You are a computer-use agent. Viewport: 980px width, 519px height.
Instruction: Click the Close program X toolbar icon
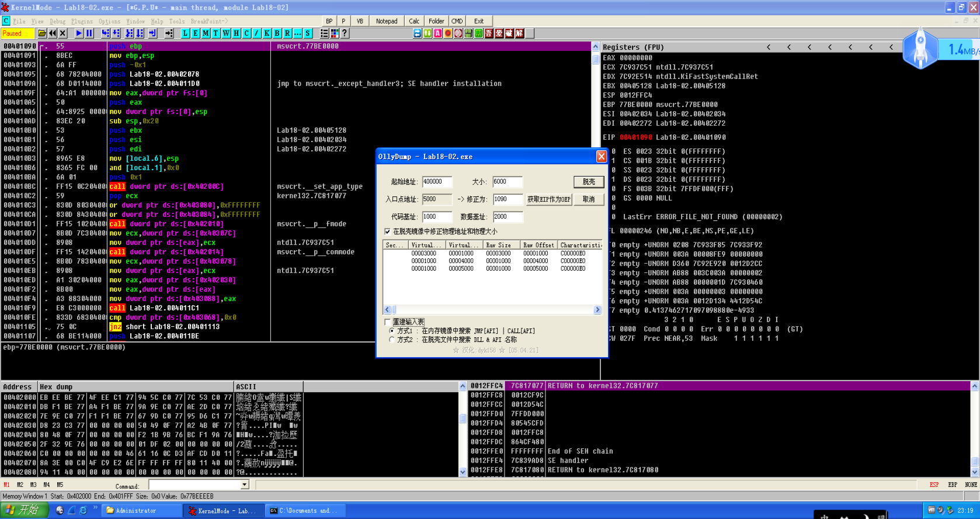pyautogui.click(x=63, y=33)
